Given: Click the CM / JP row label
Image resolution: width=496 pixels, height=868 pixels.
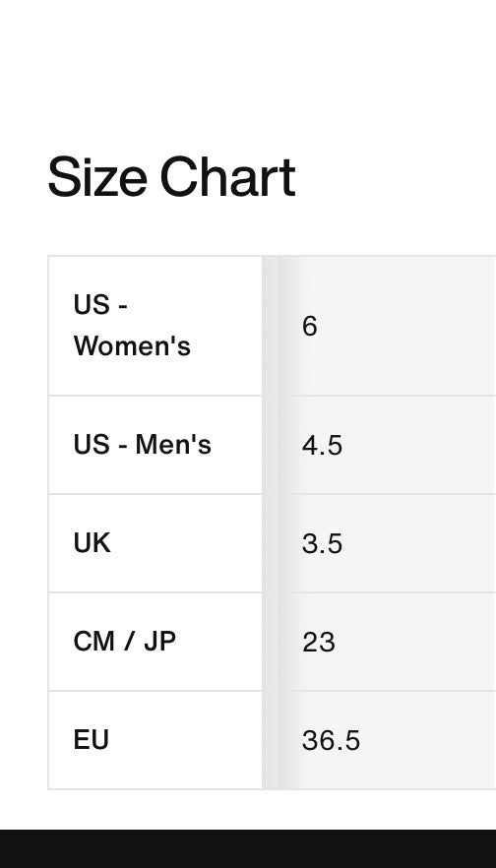Looking at the screenshot, I should tap(125, 642).
